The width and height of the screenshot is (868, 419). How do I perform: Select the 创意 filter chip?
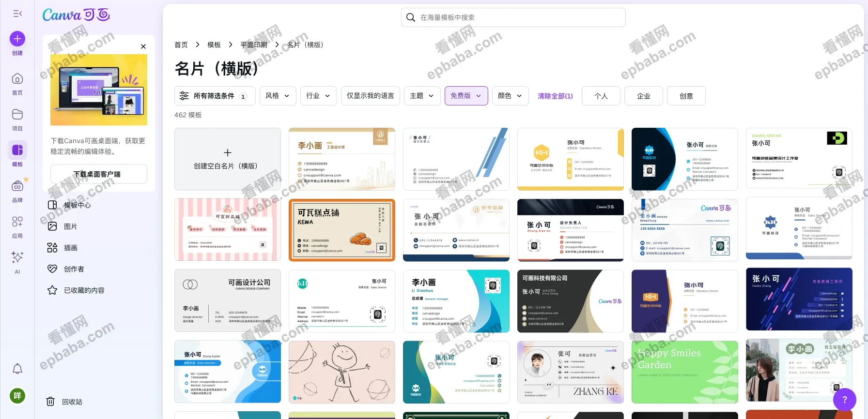click(686, 96)
